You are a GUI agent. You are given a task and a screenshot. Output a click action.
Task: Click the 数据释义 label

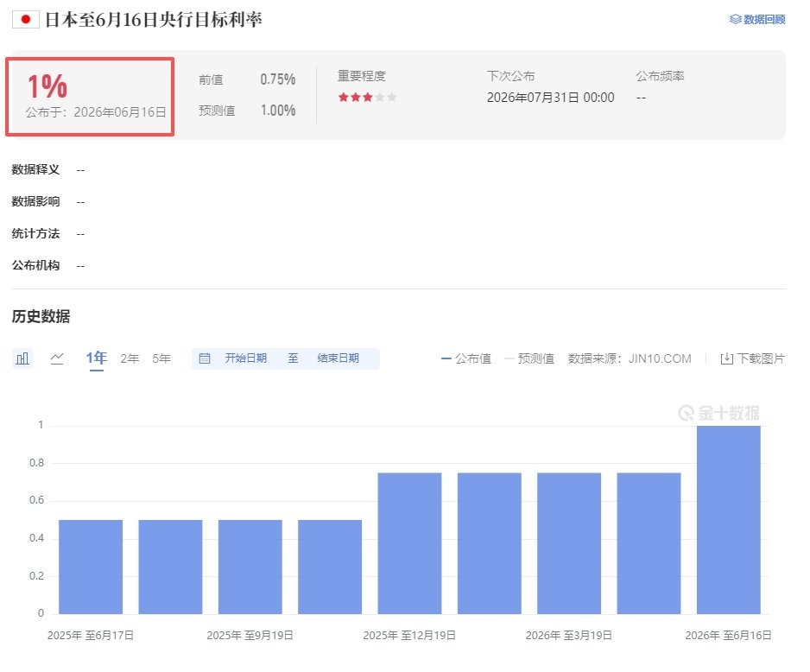[x=35, y=169]
